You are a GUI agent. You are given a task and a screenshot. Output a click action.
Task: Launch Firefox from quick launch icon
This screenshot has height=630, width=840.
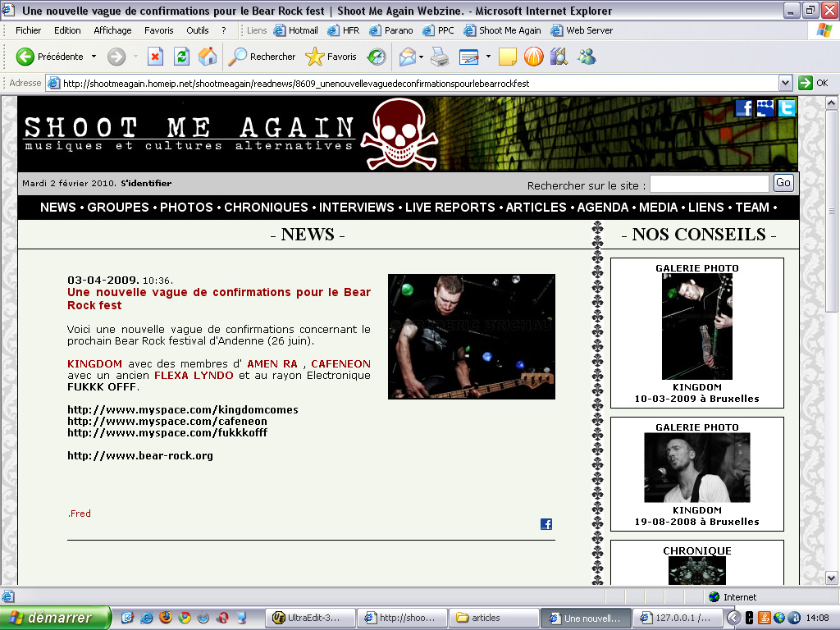tap(166, 617)
